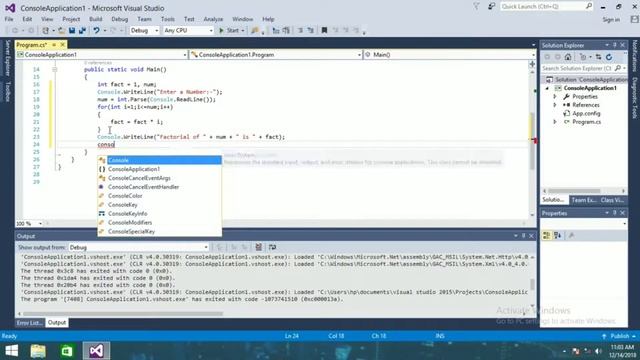Image resolution: width=640 pixels, height=360 pixels.
Task: Expand the References node in Solution Explorer
Action: (x=555, y=105)
